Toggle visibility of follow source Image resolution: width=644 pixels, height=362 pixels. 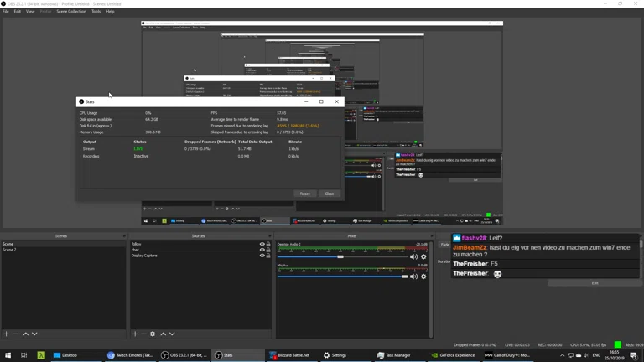[262, 244]
